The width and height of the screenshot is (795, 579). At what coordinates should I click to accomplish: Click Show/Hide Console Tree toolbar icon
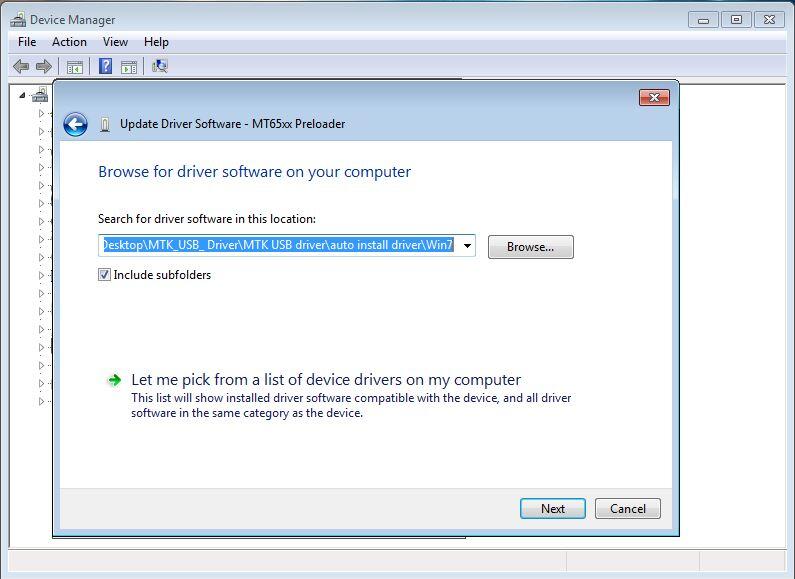75,67
